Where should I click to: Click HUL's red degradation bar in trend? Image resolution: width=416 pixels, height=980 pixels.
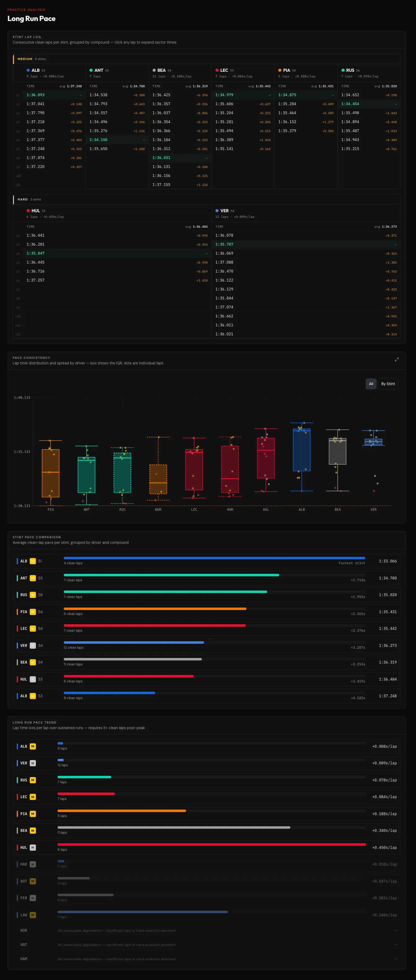pos(212,845)
